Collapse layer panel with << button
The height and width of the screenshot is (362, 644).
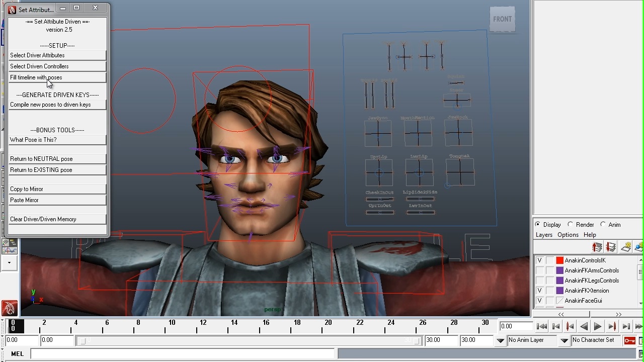point(560,314)
